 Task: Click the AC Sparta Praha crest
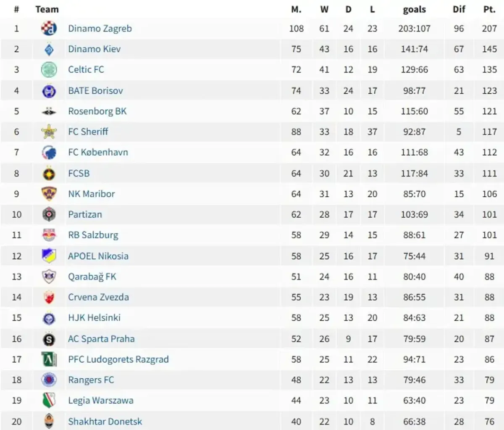(49, 339)
